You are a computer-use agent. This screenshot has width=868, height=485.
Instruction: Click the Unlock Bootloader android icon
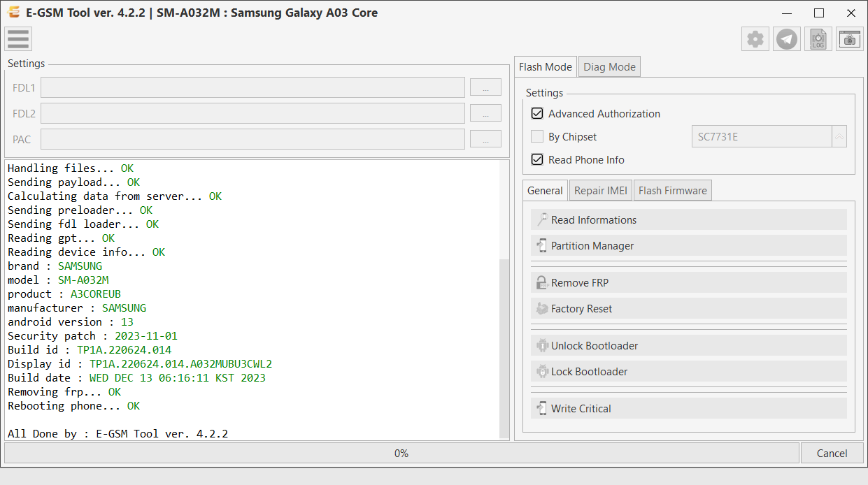pyautogui.click(x=542, y=345)
